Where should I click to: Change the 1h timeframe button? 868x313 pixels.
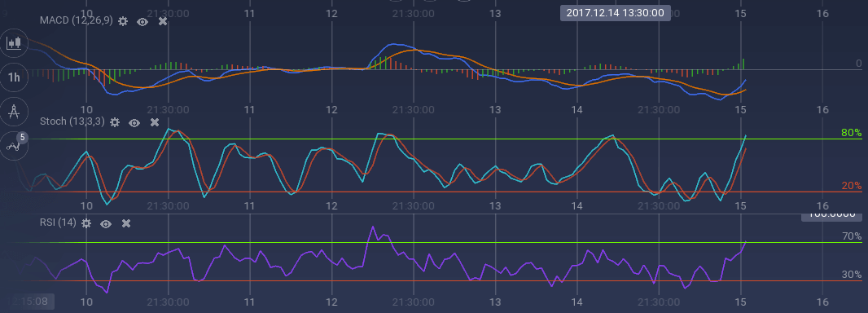[x=14, y=77]
